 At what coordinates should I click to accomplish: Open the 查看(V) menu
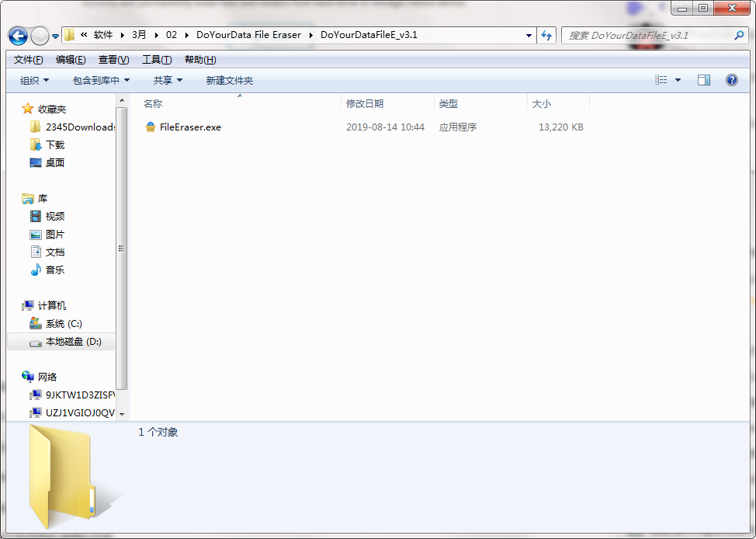tap(114, 60)
